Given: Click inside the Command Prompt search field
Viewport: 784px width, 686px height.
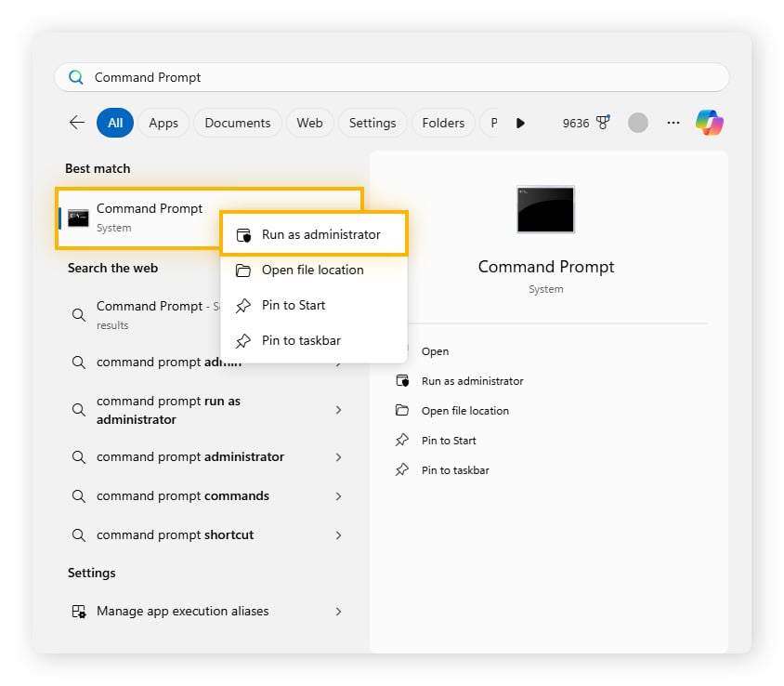Looking at the screenshot, I should (279, 76).
